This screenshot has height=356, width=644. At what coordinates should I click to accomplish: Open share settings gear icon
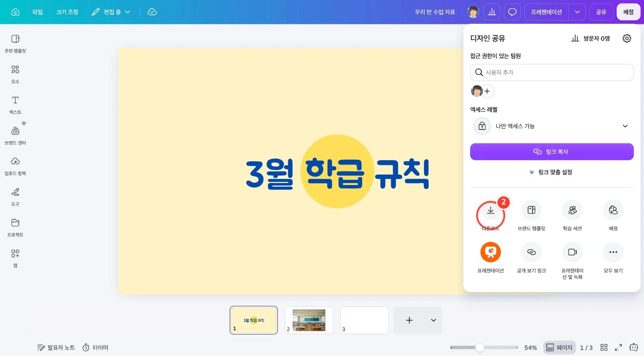click(x=627, y=39)
